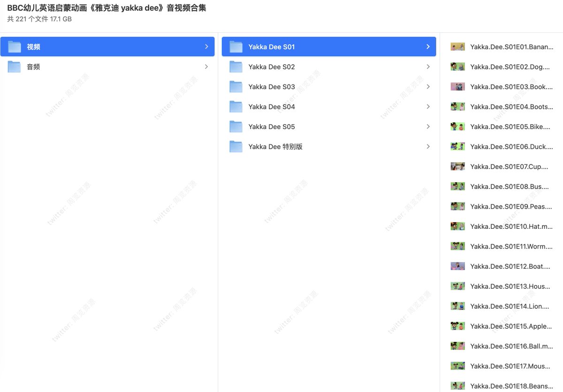Click thumbnail of S01E07 Cup video
The height and width of the screenshot is (392, 563).
tap(458, 166)
